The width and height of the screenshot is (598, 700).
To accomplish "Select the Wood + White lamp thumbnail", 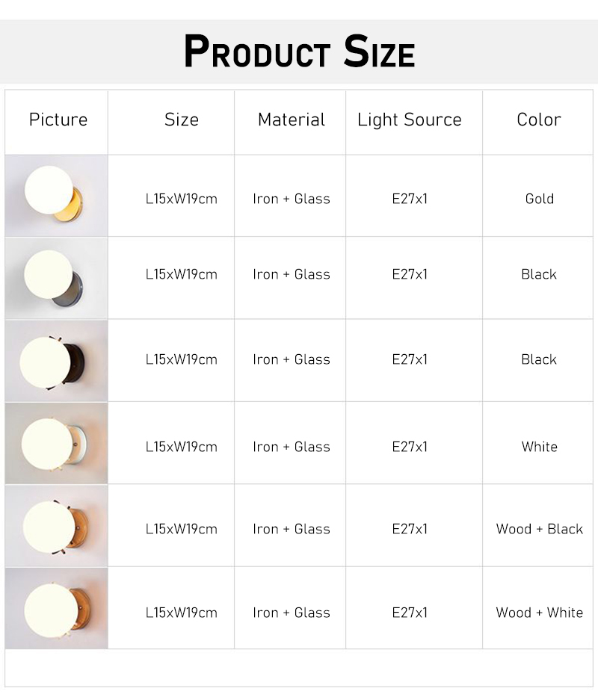I will click(x=56, y=608).
